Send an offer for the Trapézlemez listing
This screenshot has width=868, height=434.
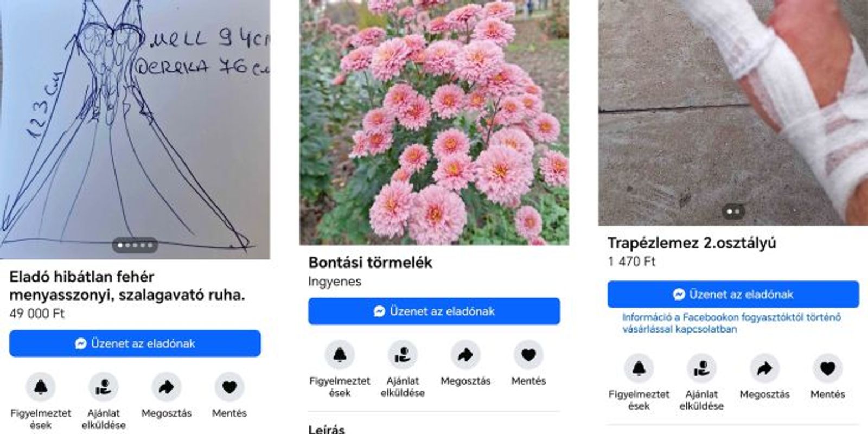coord(701,368)
